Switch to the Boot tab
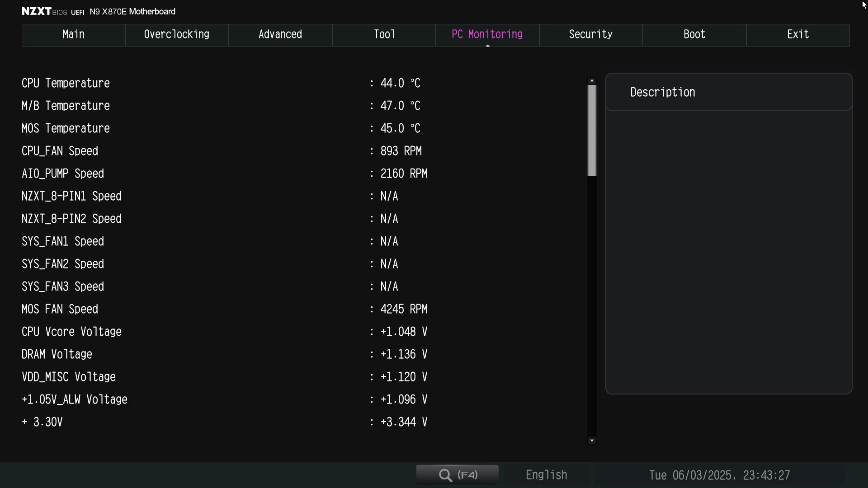This screenshot has height=488, width=868. pos(694,35)
